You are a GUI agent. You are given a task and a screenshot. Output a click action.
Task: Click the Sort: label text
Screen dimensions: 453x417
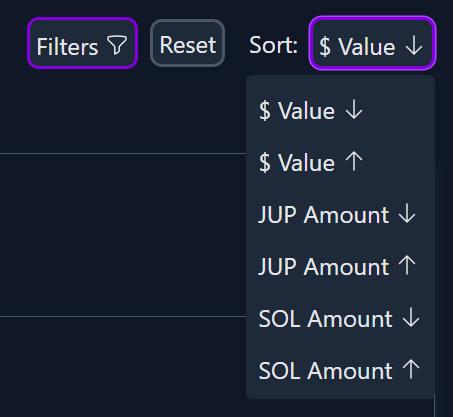273,45
